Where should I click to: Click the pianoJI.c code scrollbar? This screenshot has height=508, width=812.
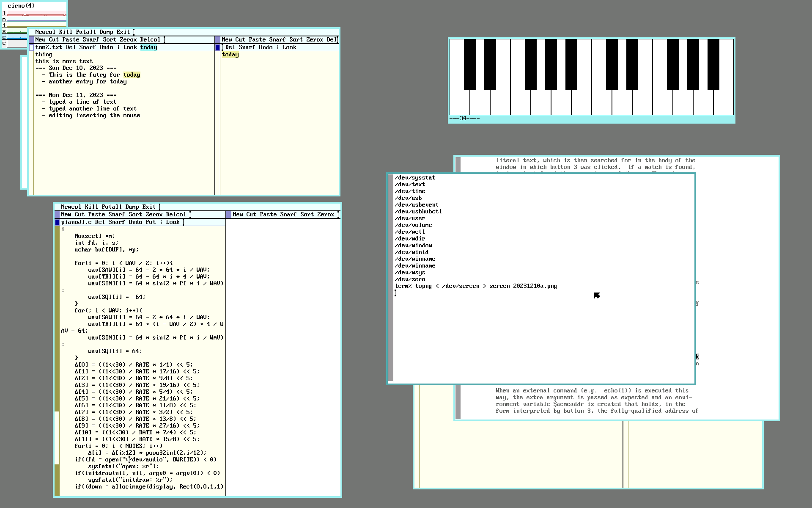pos(57,360)
